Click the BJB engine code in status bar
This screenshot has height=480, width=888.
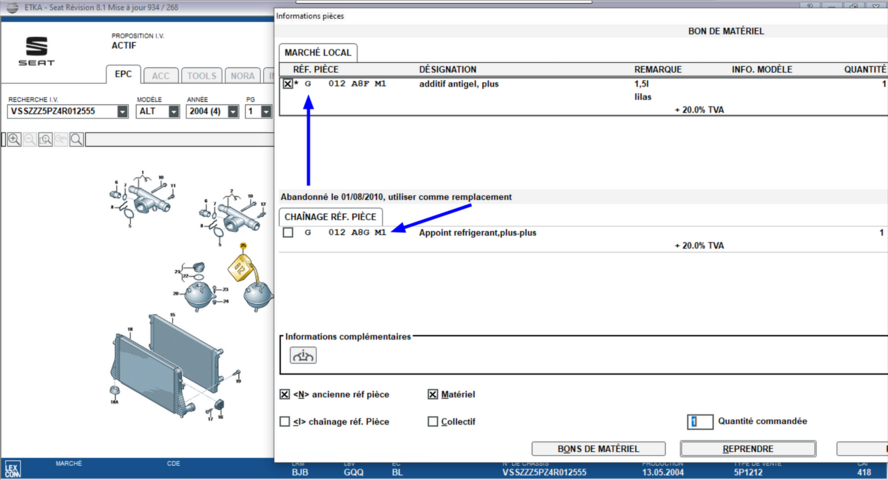[x=300, y=472]
